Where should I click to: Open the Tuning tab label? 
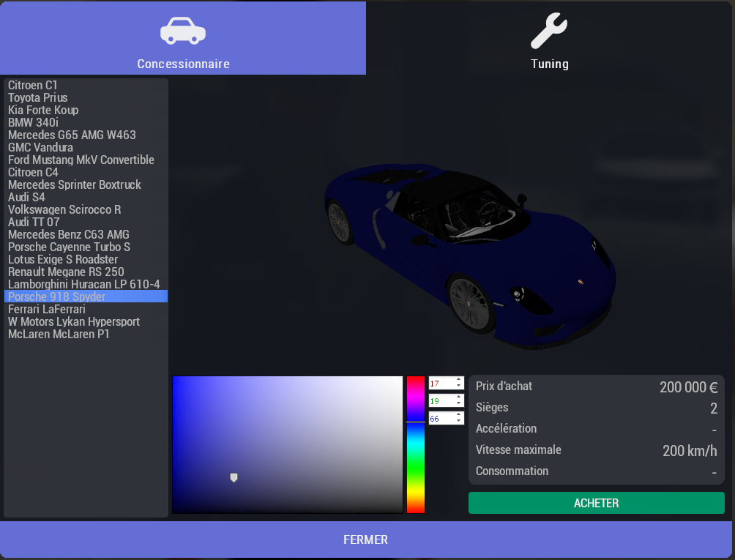(x=549, y=64)
